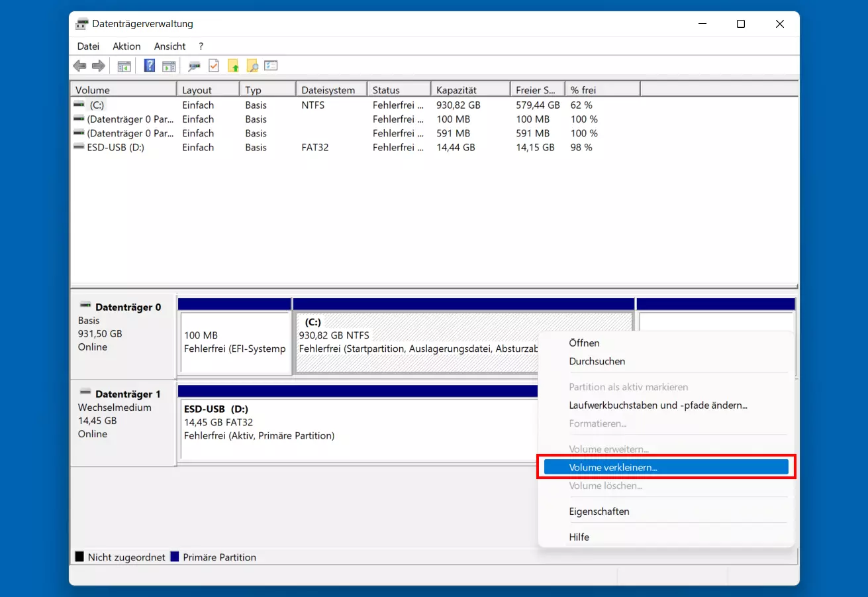Image resolution: width=868 pixels, height=597 pixels.
Task: Select the ESD-USB (D:) row in the list
Action: coord(355,147)
